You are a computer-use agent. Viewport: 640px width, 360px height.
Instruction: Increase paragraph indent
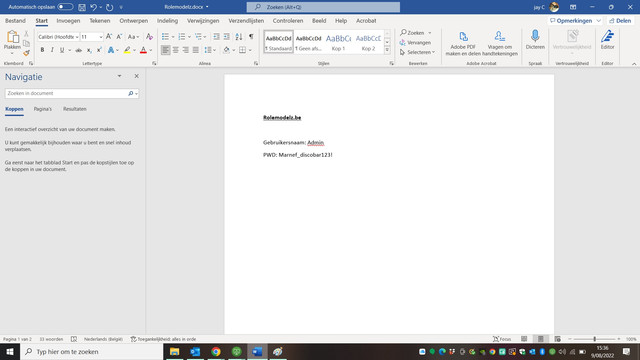click(227, 37)
